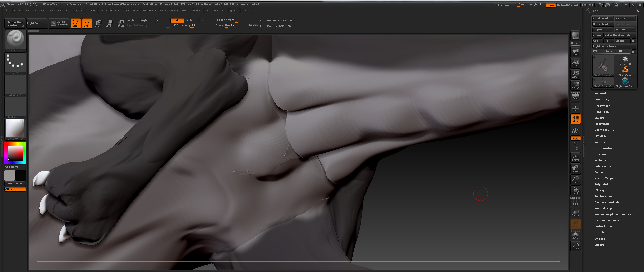Screen dimensions: 644x272
Task: Click the right shelf Scale view icon
Action: pos(575,180)
